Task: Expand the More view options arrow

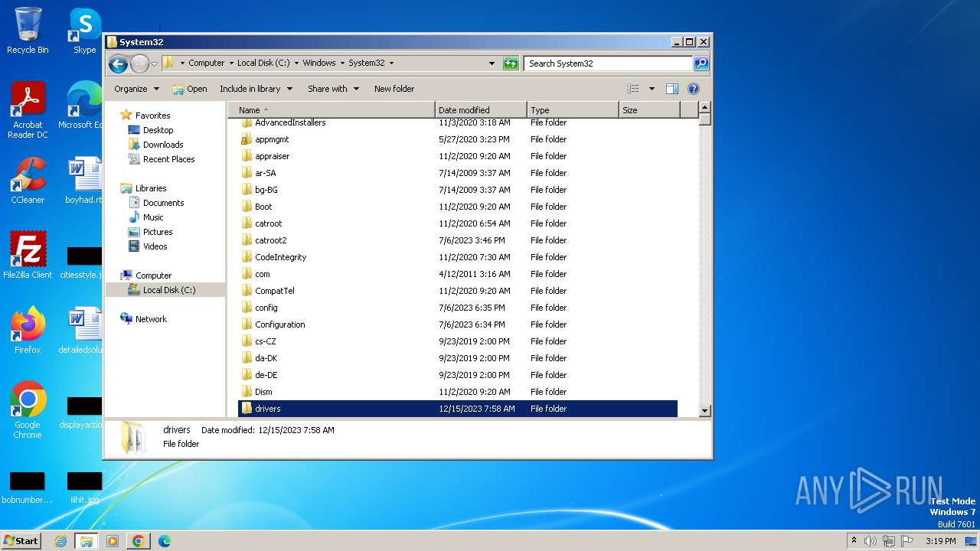Action: coord(652,89)
